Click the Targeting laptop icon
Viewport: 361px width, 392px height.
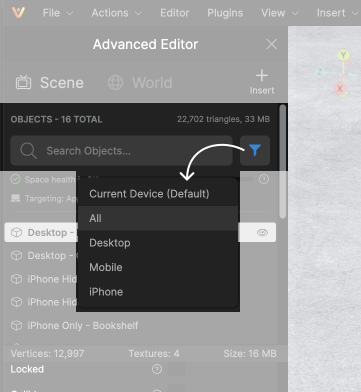point(15,198)
